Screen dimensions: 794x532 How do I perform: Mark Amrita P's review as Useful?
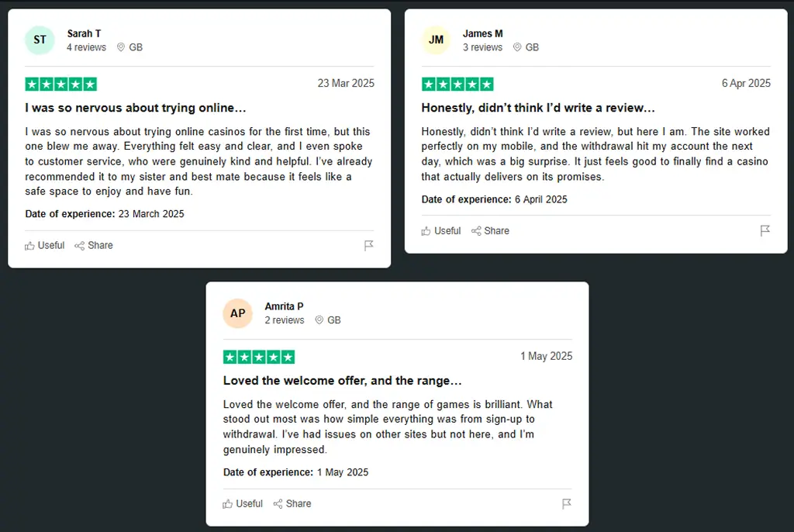tap(243, 503)
